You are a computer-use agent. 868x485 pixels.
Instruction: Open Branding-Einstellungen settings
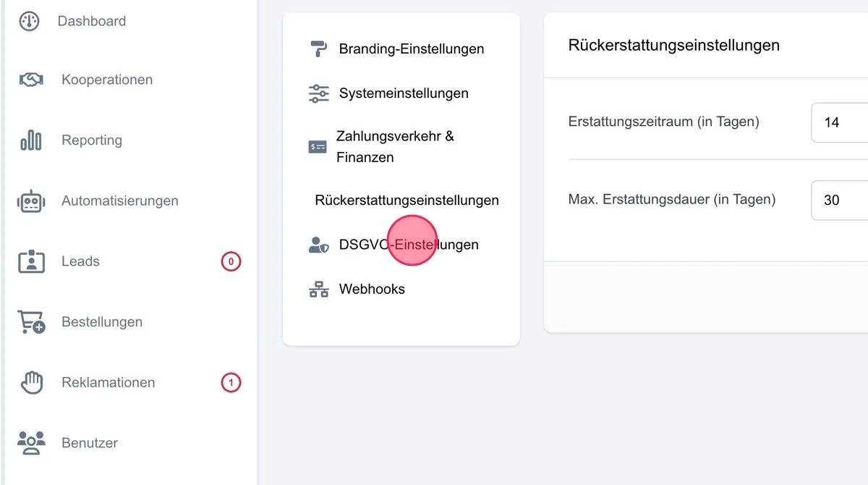(x=412, y=49)
